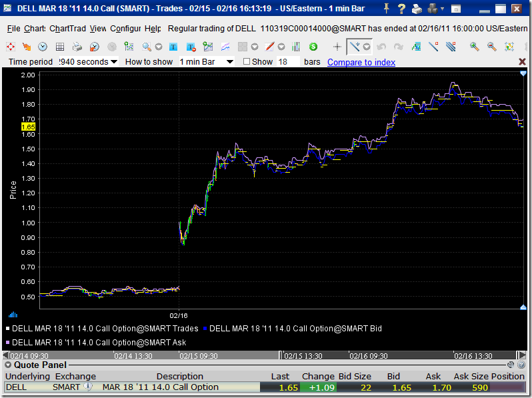Image resolution: width=532 pixels, height=398 pixels.
Task: Click the printer icon in toolbar
Action: tap(77, 47)
